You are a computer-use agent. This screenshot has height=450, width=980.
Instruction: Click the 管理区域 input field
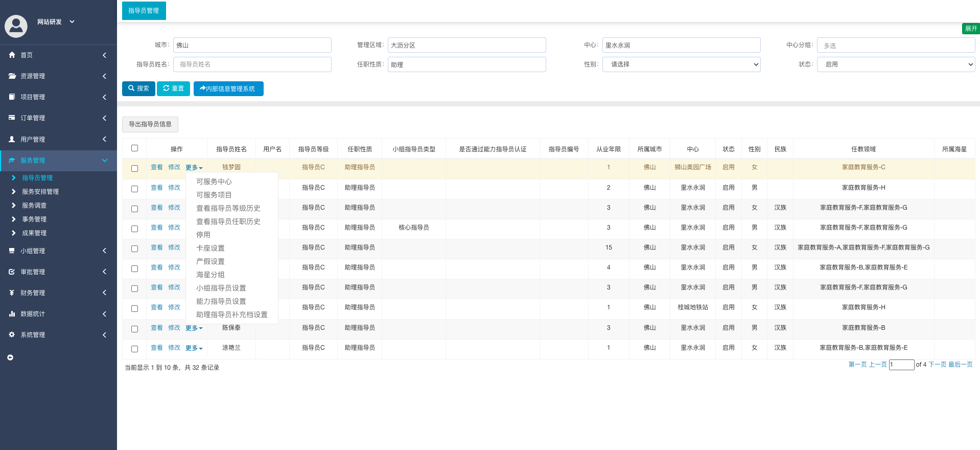click(x=466, y=45)
